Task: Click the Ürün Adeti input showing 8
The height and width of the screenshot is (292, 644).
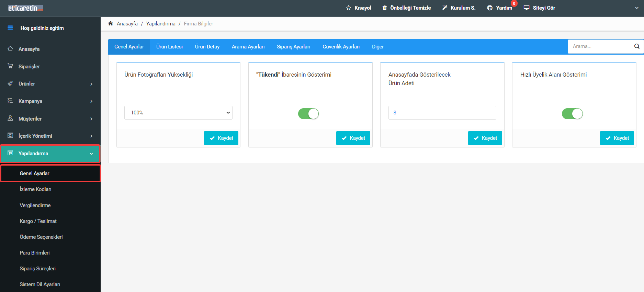Action: click(x=442, y=113)
